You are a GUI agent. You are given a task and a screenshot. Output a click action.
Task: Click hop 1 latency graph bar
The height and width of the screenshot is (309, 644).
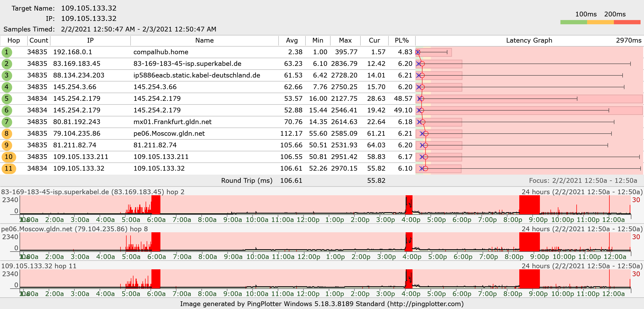tap(434, 52)
